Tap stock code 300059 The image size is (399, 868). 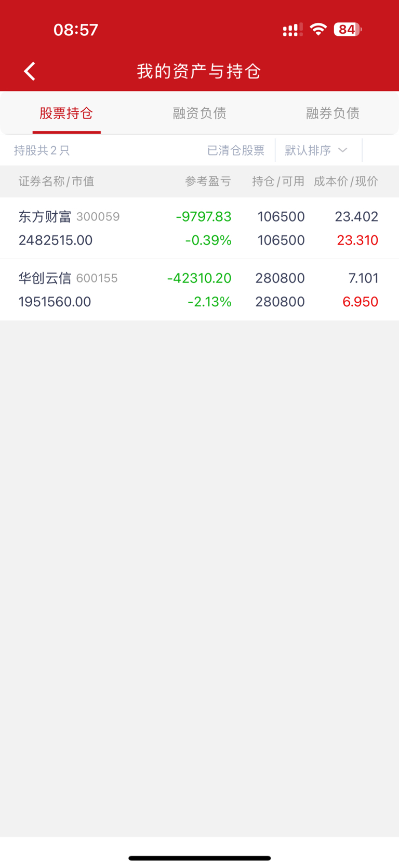click(x=98, y=217)
